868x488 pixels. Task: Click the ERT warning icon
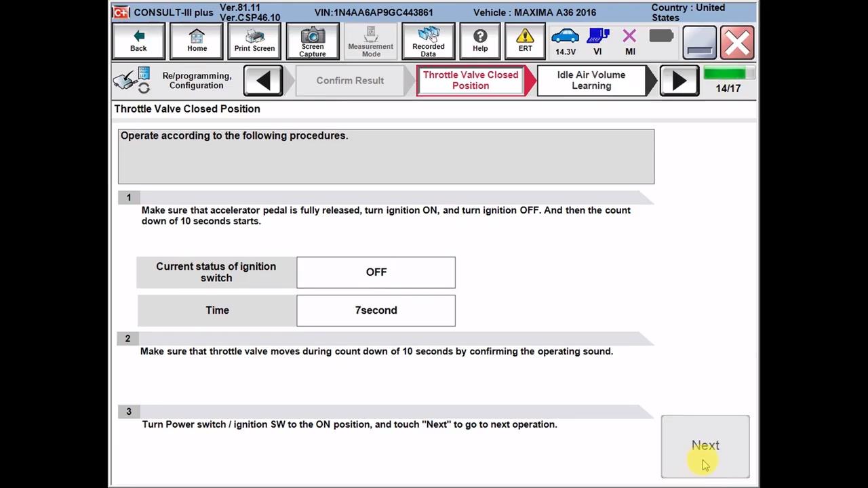(525, 41)
